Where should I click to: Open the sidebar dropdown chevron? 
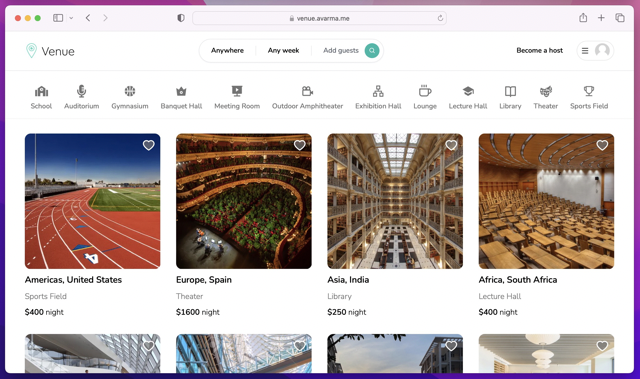pos(71,18)
